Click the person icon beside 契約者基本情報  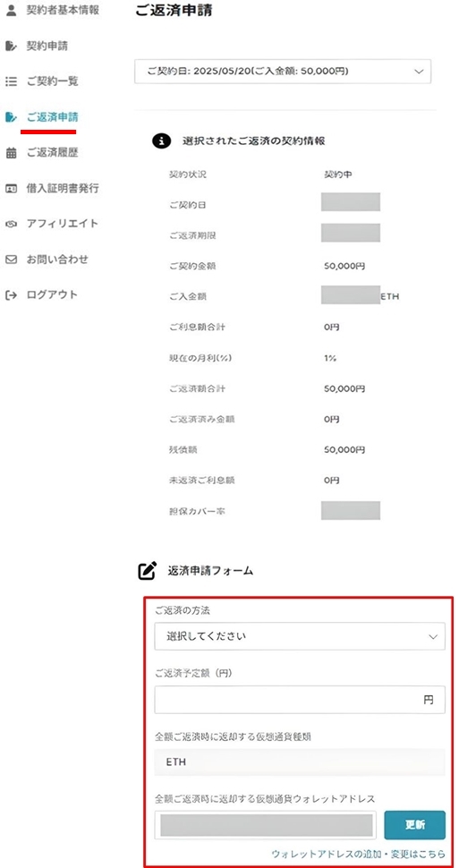pos(11,11)
